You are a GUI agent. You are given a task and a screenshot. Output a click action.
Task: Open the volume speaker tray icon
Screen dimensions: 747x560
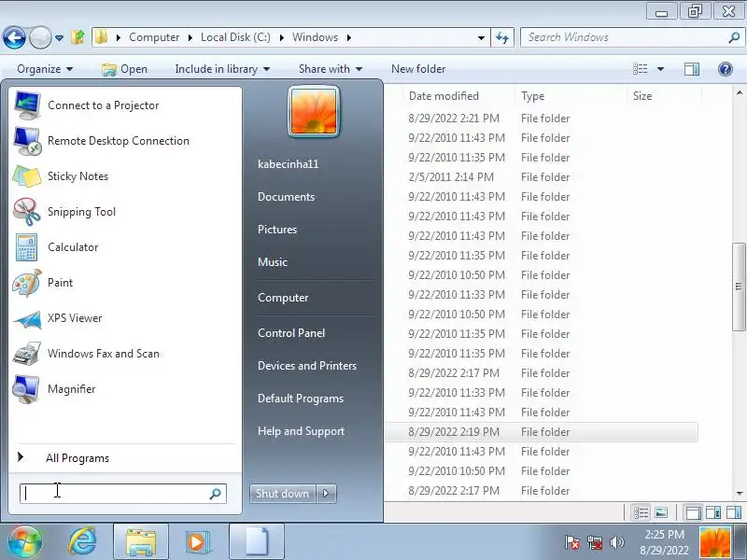(x=616, y=542)
